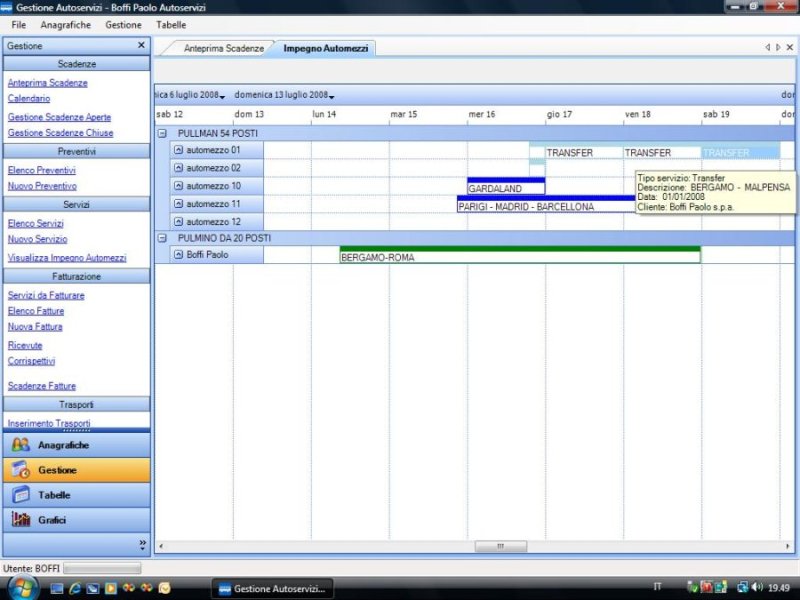
Task: Click the Windows Start orb
Action: (22, 587)
